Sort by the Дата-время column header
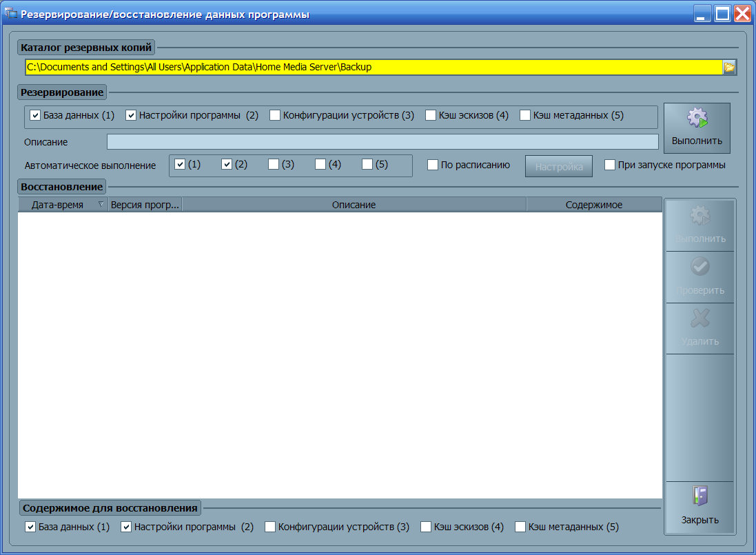The height and width of the screenshot is (555, 756). coord(58,205)
